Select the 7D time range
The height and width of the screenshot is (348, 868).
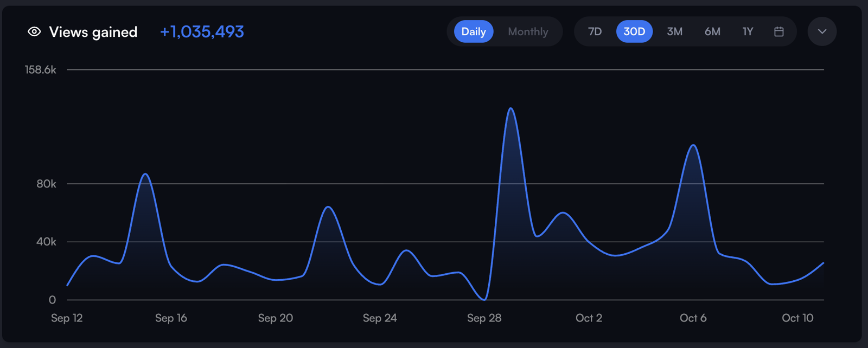point(595,31)
